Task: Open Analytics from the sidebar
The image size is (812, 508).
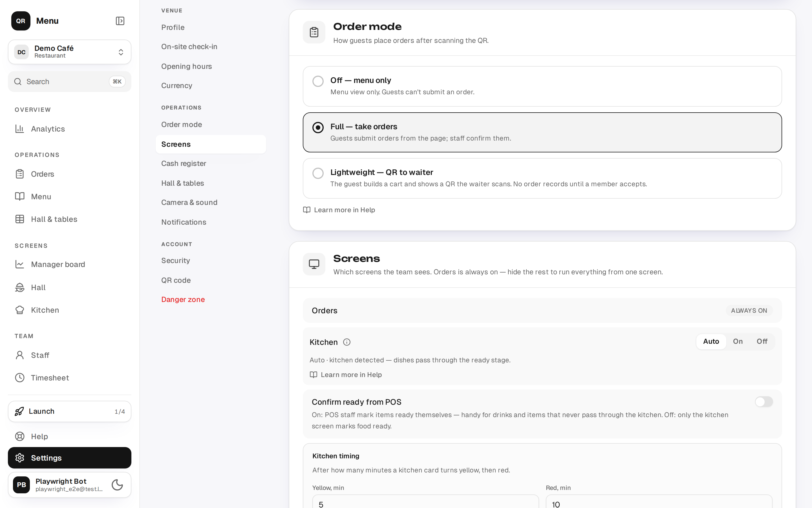Action: 69,129
